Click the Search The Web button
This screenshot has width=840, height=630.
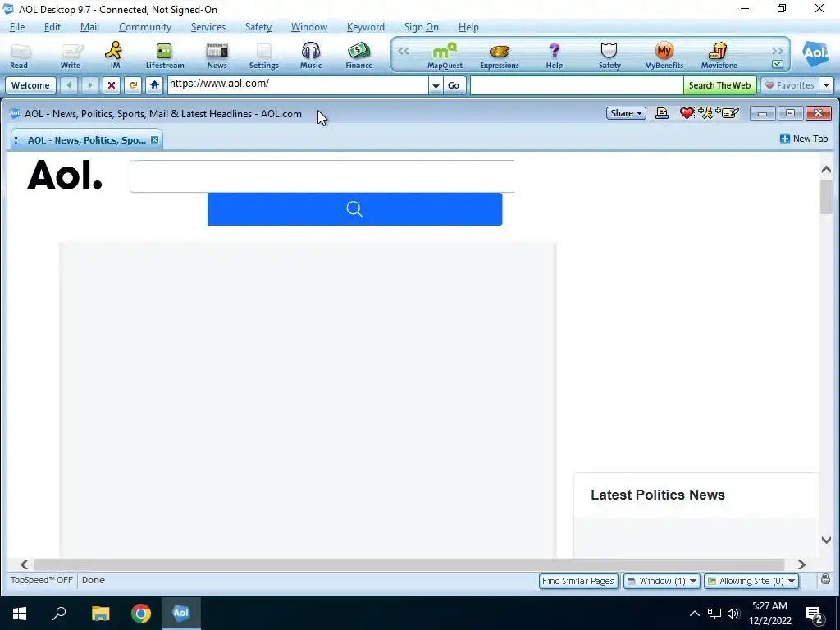pyautogui.click(x=719, y=85)
